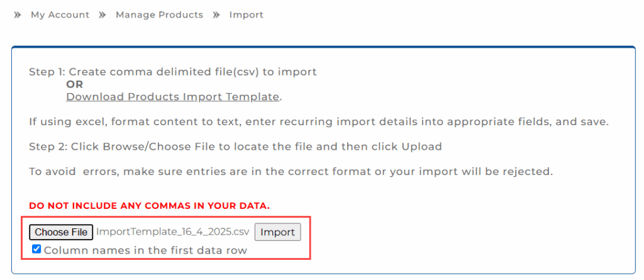Viewport: 644px width, 280px height.
Task: Click the chevron icon before Manage Products
Action: coord(103,14)
